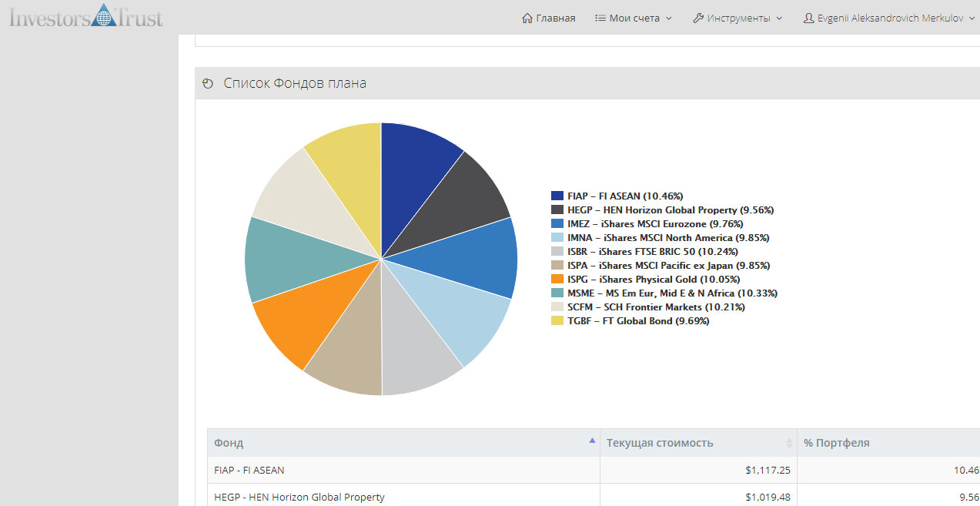Viewport: 980px width, 506px height.
Task: Click the ascending sort arrow in Фонд header
Action: point(592,441)
